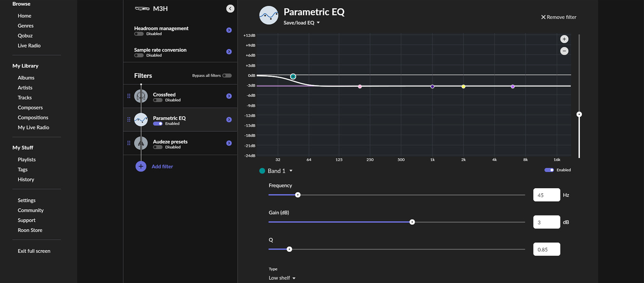Select the teal band 1 node on graph

(x=293, y=76)
